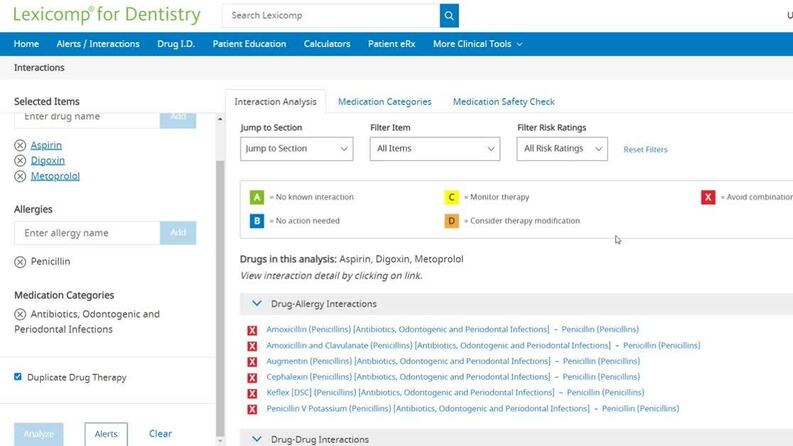
Task: Toggle the Duplicate Drug Therapy checkbox
Action: (x=18, y=377)
